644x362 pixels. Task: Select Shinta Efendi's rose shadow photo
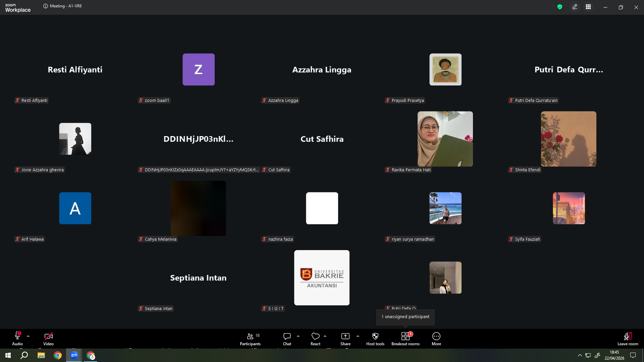pyautogui.click(x=569, y=139)
